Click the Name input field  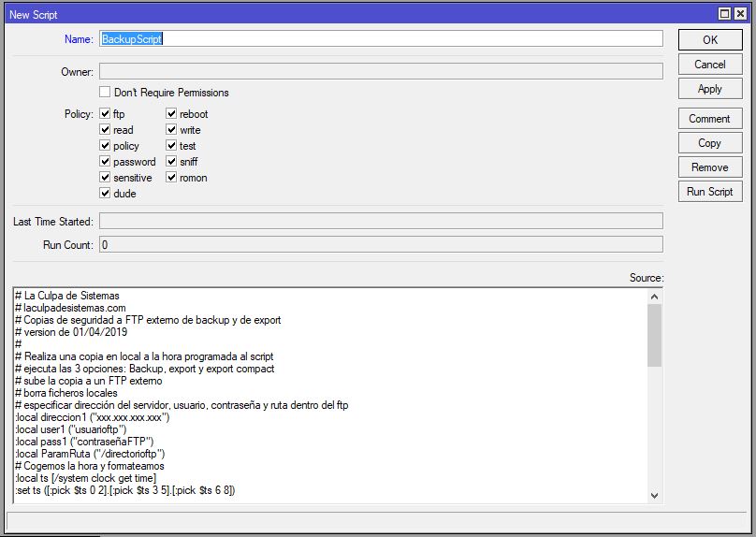click(x=380, y=39)
